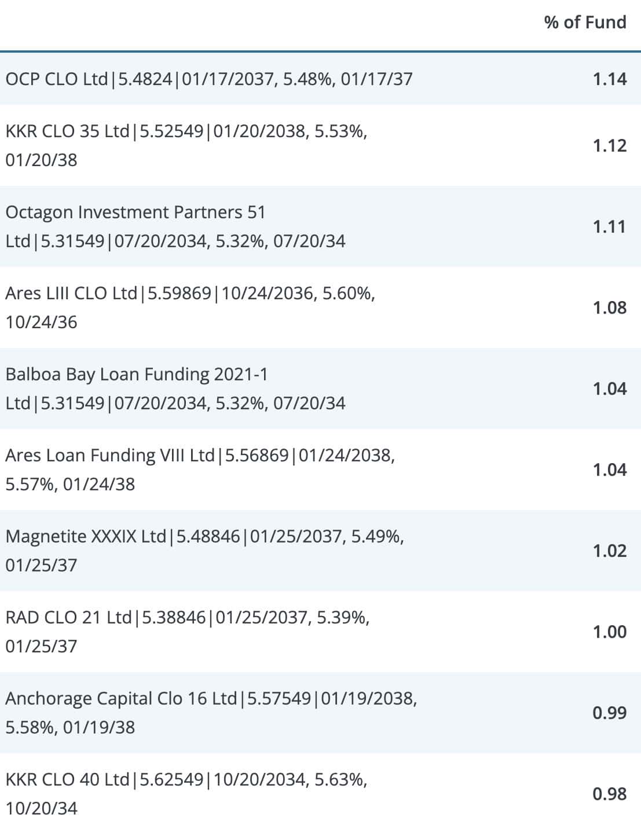Click the 1.08 fund percentage value
The height and width of the screenshot is (840, 641).
pyautogui.click(x=610, y=307)
